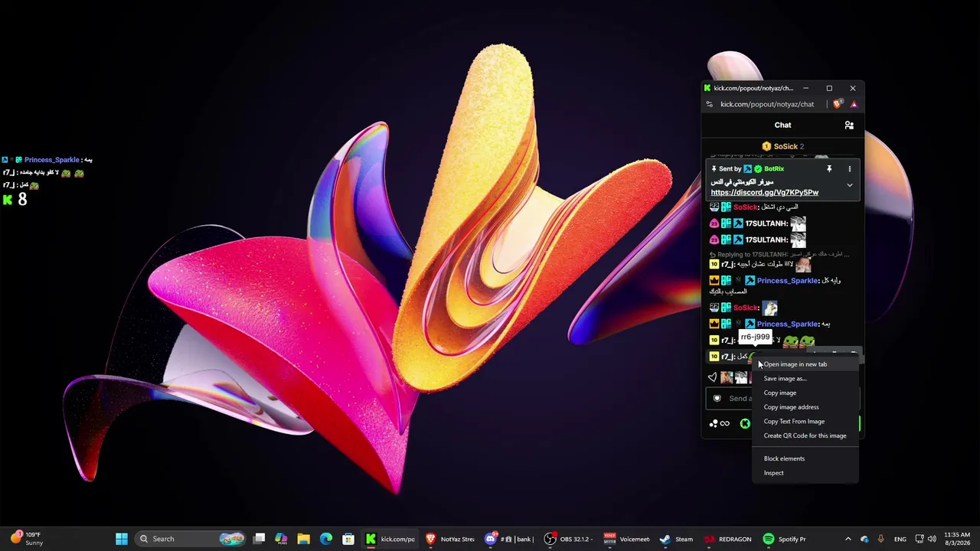Image resolution: width=980 pixels, height=551 pixels.
Task: Select Create QR Code for this image
Action: pyautogui.click(x=805, y=436)
